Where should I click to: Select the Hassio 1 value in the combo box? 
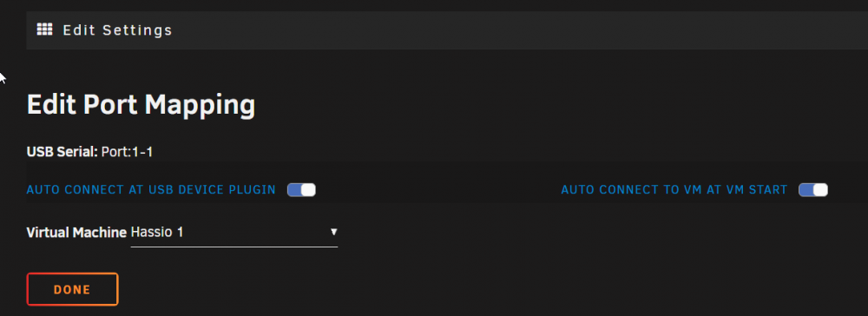[157, 233]
